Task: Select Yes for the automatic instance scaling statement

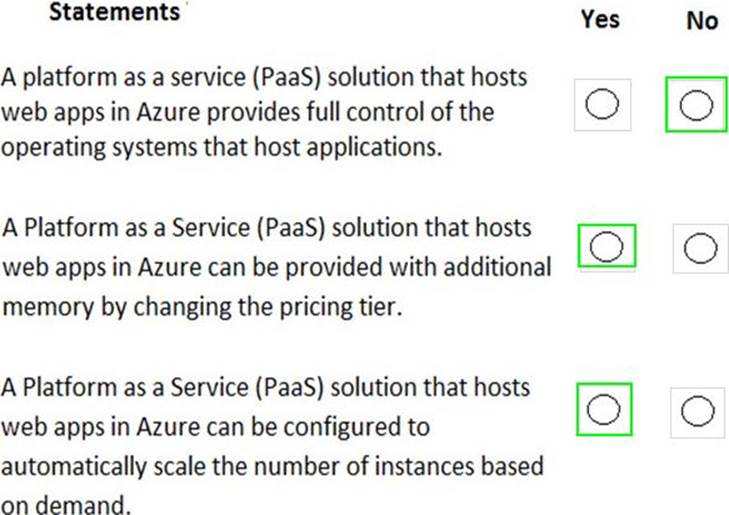Action: point(606,408)
